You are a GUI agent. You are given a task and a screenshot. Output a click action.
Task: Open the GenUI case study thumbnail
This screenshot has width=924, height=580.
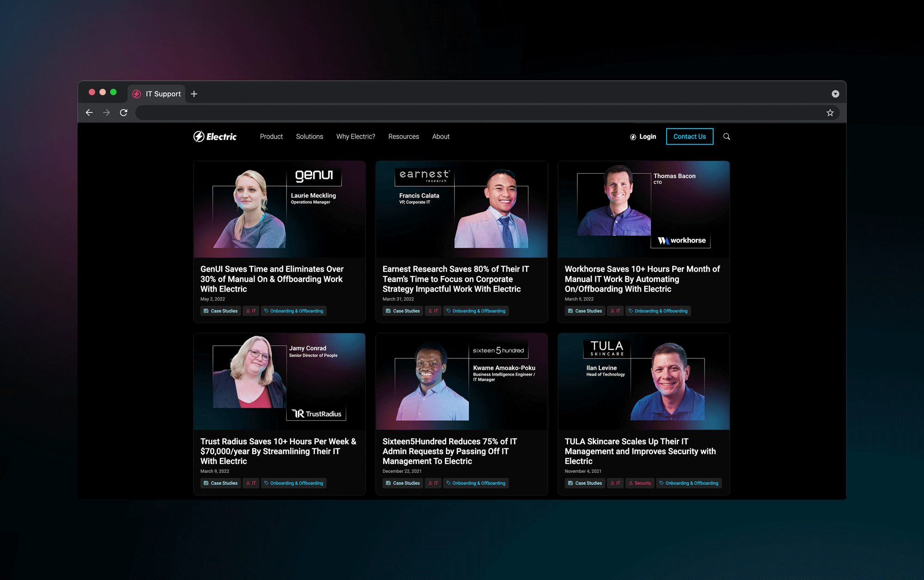279,209
